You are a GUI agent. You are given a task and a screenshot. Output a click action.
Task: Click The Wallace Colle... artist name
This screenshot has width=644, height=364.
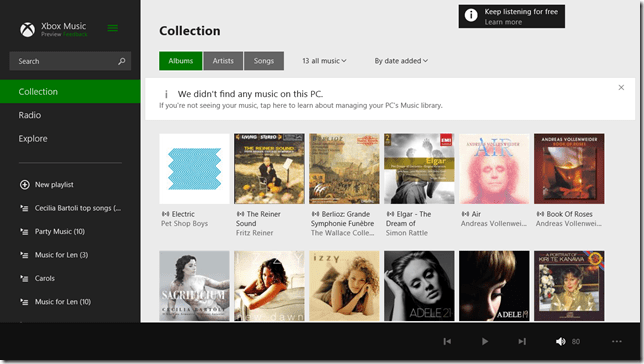click(x=343, y=233)
